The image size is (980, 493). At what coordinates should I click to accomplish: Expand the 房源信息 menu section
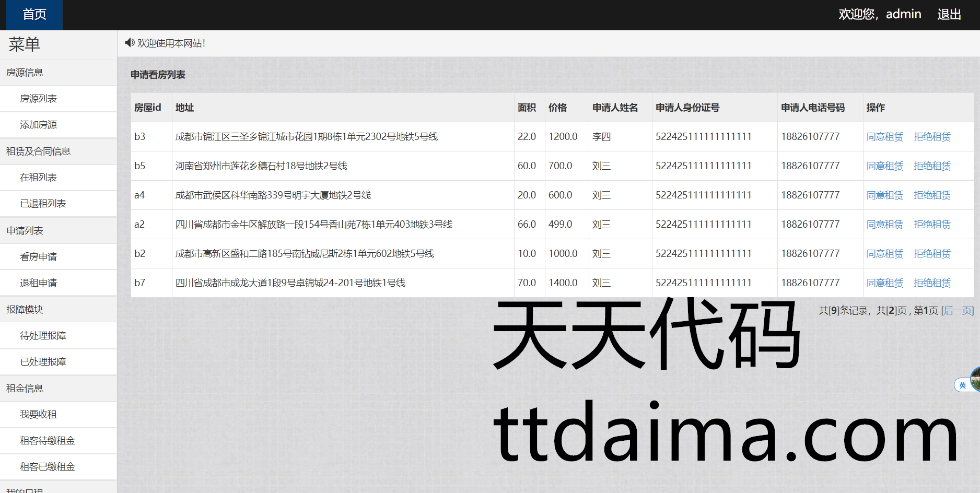pyautogui.click(x=25, y=73)
